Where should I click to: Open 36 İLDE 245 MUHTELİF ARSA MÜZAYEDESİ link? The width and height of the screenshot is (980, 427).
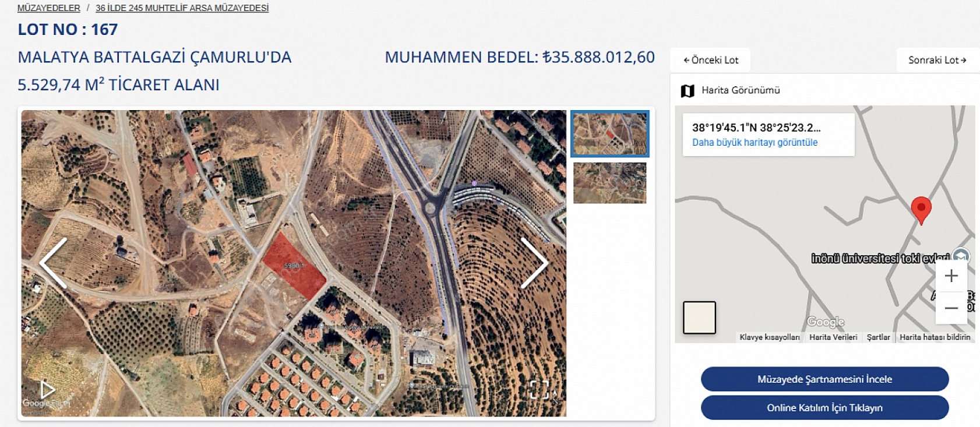pos(182,8)
